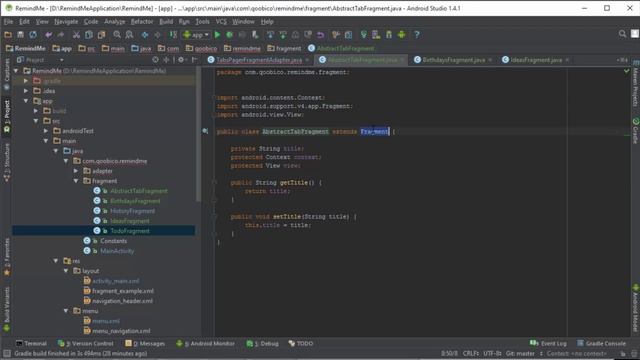Image resolution: width=640 pixels, height=360 pixels.
Task: Open Android Monitor tool window button
Action: 206,343
